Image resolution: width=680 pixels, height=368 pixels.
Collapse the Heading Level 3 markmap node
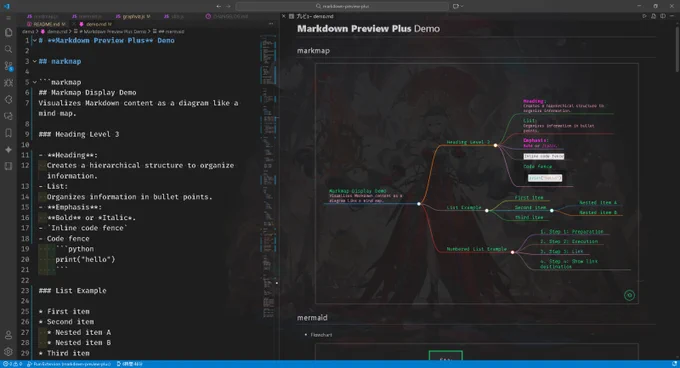tap(495, 145)
